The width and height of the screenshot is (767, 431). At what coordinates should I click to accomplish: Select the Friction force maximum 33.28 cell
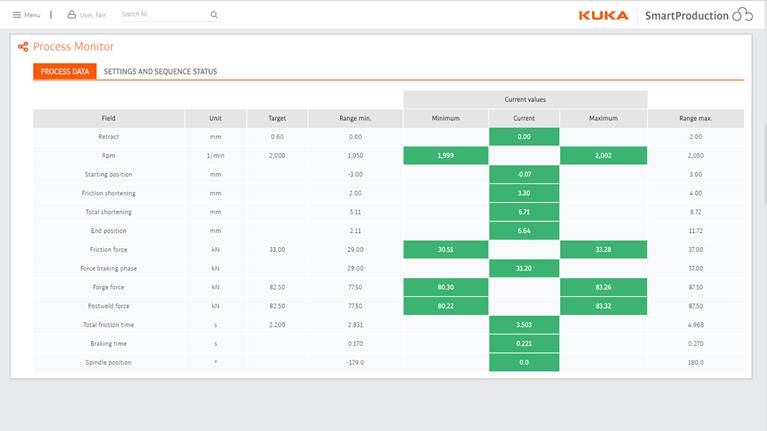click(603, 249)
